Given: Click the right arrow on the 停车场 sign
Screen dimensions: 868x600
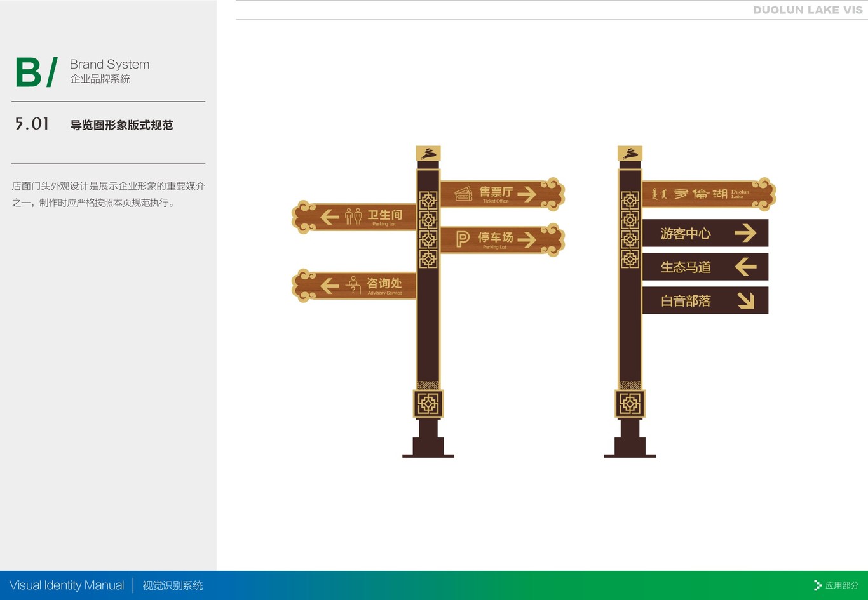Looking at the screenshot, I should (527, 239).
